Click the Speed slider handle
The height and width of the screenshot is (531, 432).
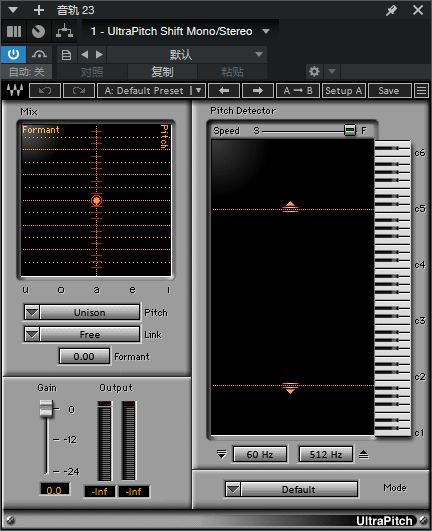point(350,130)
